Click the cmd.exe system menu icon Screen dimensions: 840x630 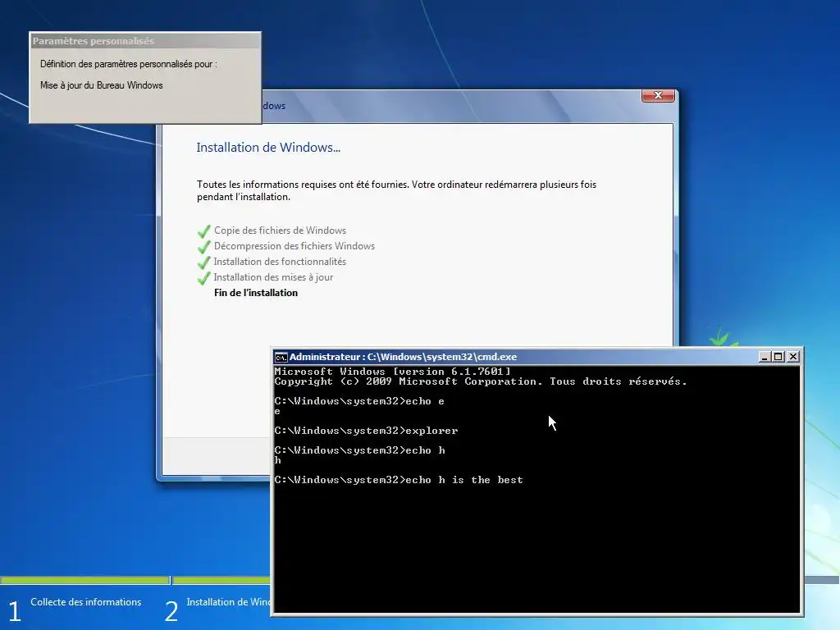[281, 358]
